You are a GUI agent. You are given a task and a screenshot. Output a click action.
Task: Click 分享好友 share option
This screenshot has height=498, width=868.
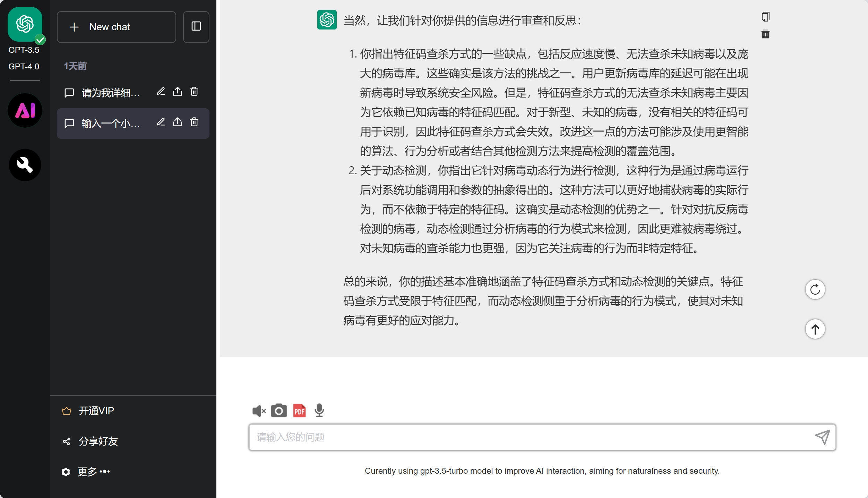point(98,441)
